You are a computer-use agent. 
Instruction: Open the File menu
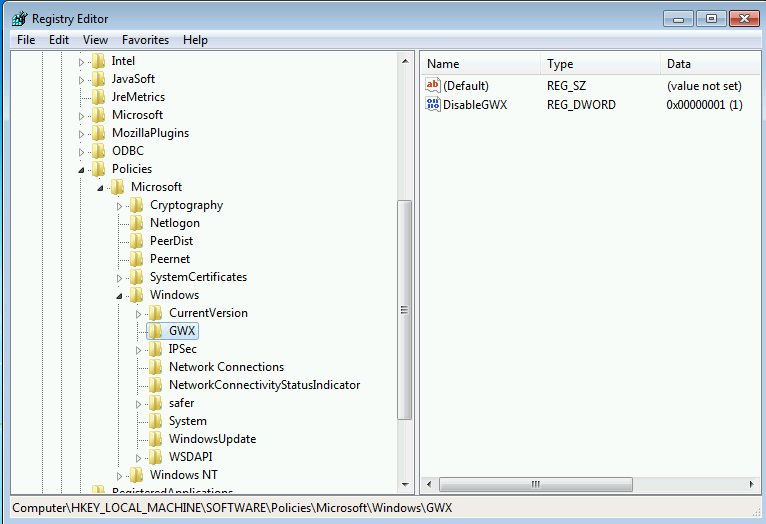point(26,40)
